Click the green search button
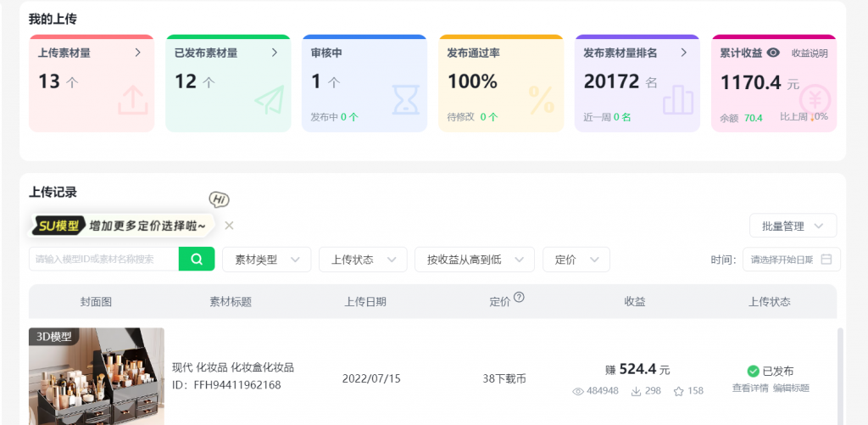The image size is (868, 425). click(x=197, y=259)
